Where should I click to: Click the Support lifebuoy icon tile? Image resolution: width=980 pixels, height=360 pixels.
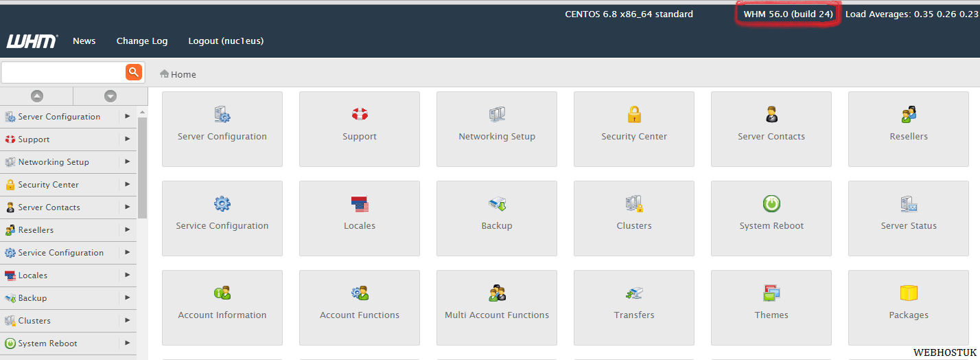tap(359, 115)
